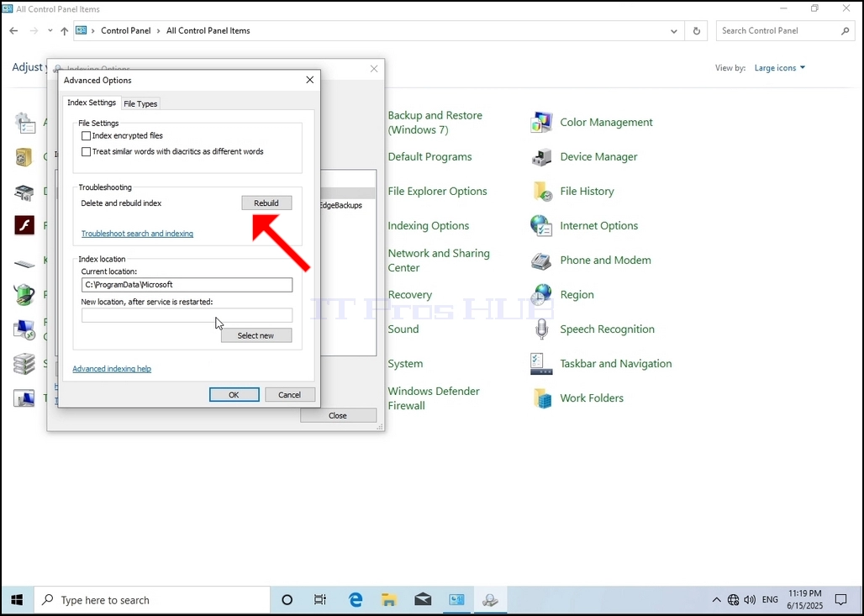The image size is (864, 616).
Task: Open the Mail app from taskbar
Action: [423, 600]
